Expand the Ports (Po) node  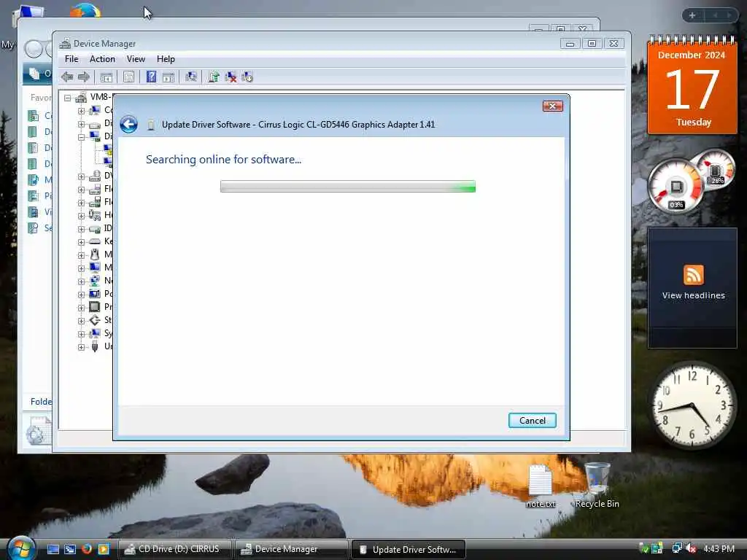pyautogui.click(x=82, y=294)
